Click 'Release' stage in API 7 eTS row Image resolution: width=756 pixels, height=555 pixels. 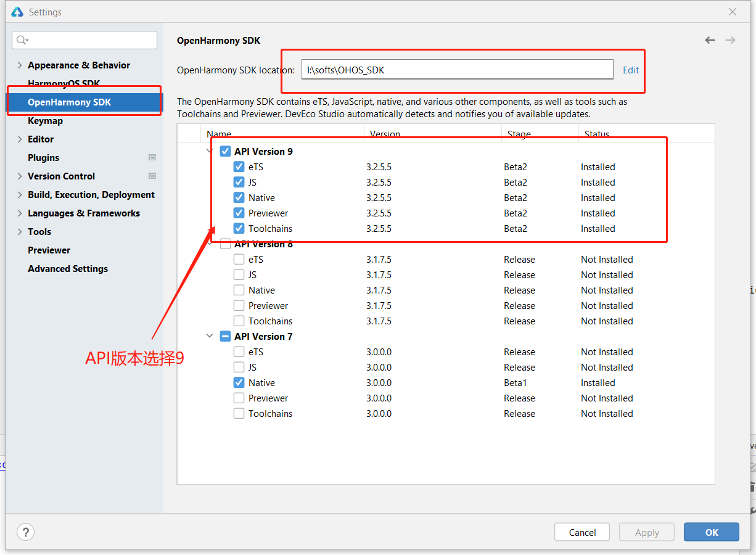[x=519, y=352]
